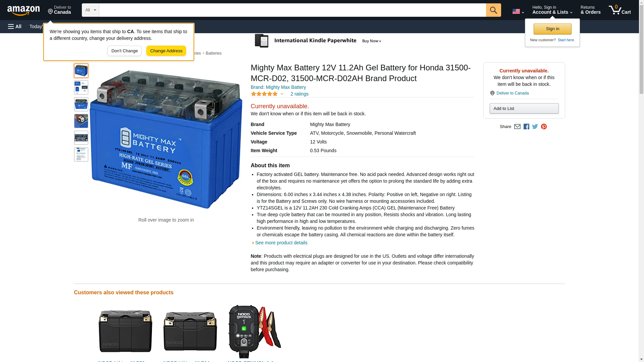
Task: Open Returns & Orders
Action: (590, 10)
